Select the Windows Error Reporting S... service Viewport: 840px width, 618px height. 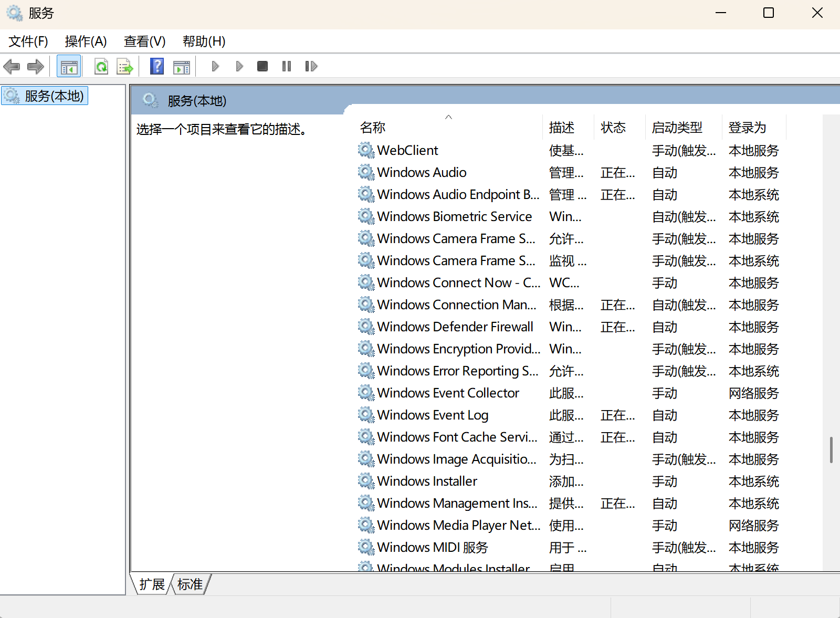coord(458,371)
